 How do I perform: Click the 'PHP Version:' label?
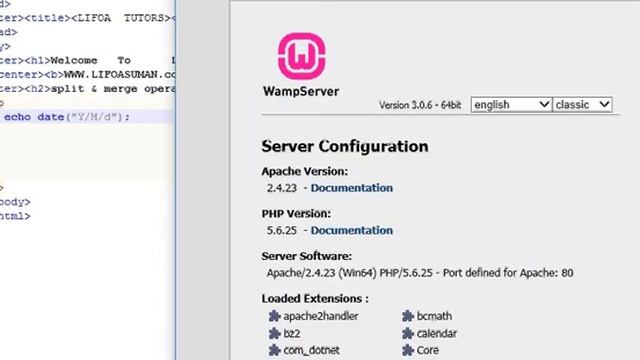pos(296,213)
